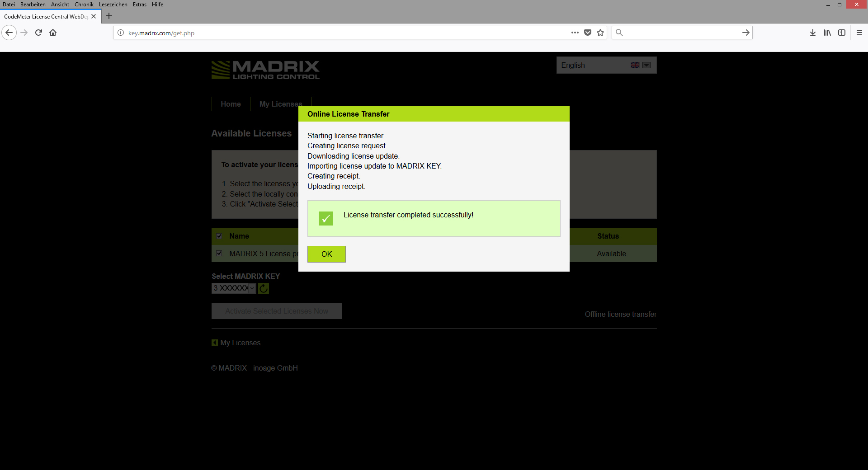Reload the current page

(38, 33)
